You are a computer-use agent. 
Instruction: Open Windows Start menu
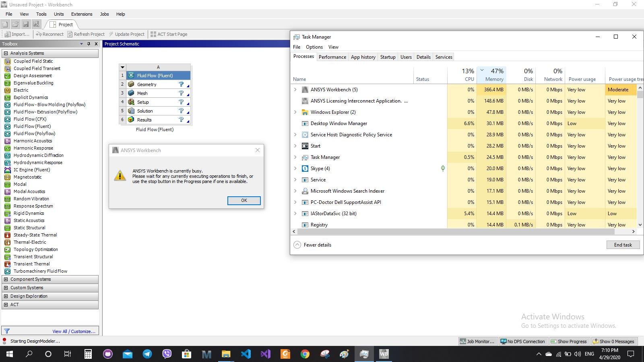tap(10, 354)
